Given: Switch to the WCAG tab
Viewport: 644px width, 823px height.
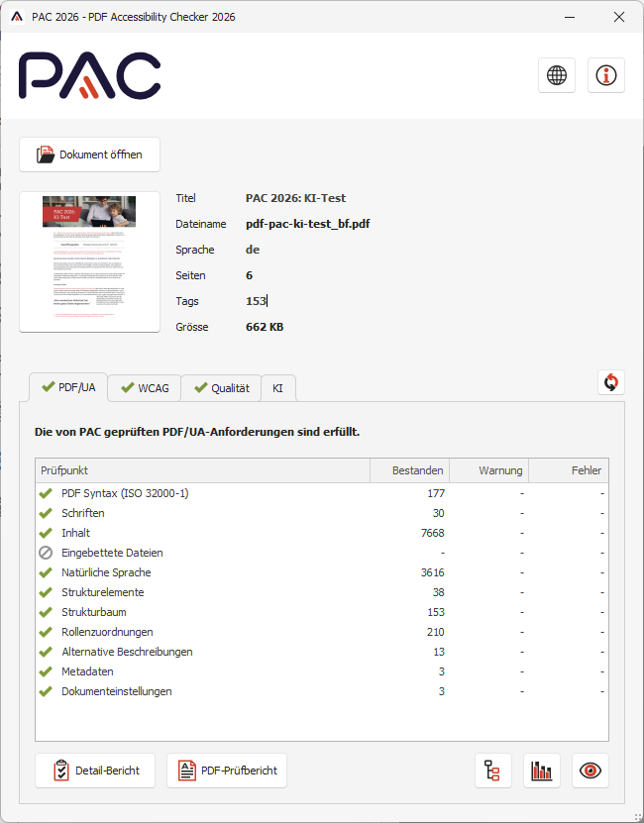Looking at the screenshot, I should (143, 388).
